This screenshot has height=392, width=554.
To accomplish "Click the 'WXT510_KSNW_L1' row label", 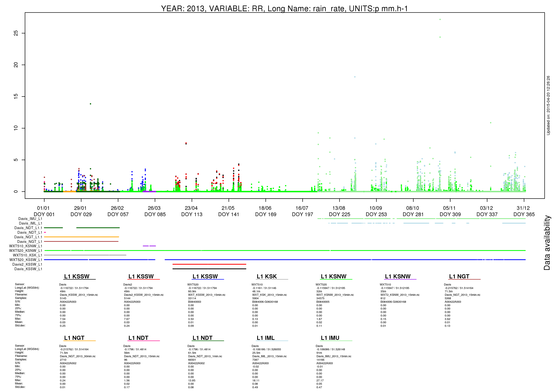I will point(26,246).
